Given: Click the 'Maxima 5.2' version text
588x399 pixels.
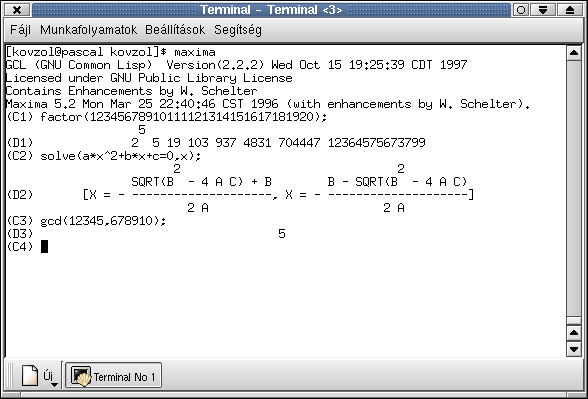Looking at the screenshot, I should click(41, 104).
